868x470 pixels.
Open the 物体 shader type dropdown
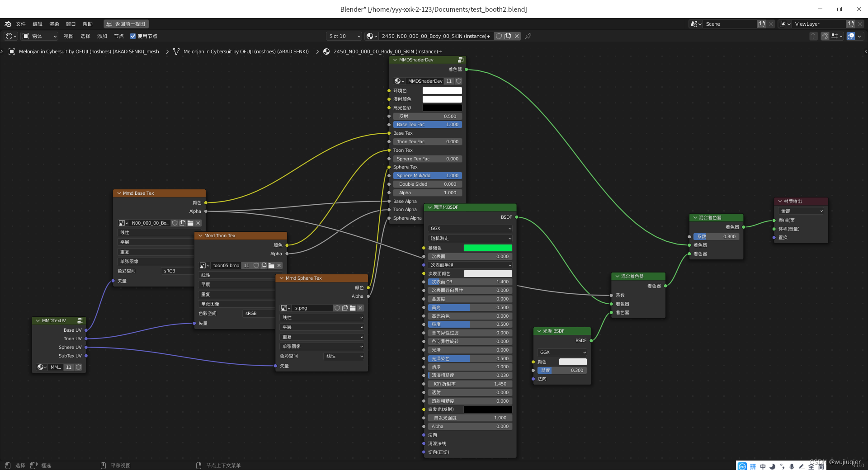(x=40, y=36)
